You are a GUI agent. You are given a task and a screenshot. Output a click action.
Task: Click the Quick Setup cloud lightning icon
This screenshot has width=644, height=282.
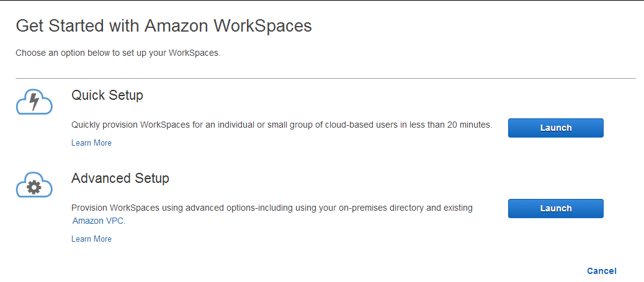tap(34, 103)
